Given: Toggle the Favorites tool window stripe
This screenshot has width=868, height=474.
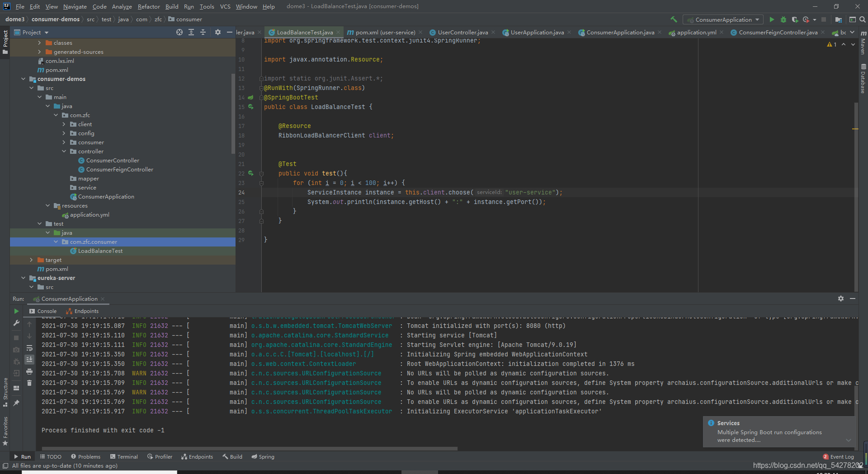Looking at the screenshot, I should pyautogui.click(x=5, y=431).
